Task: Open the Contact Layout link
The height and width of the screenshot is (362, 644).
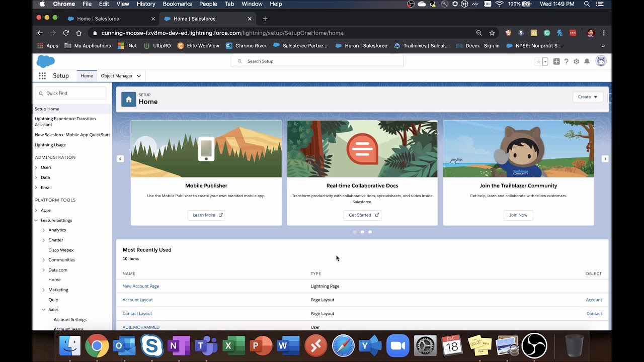Action: (x=137, y=313)
